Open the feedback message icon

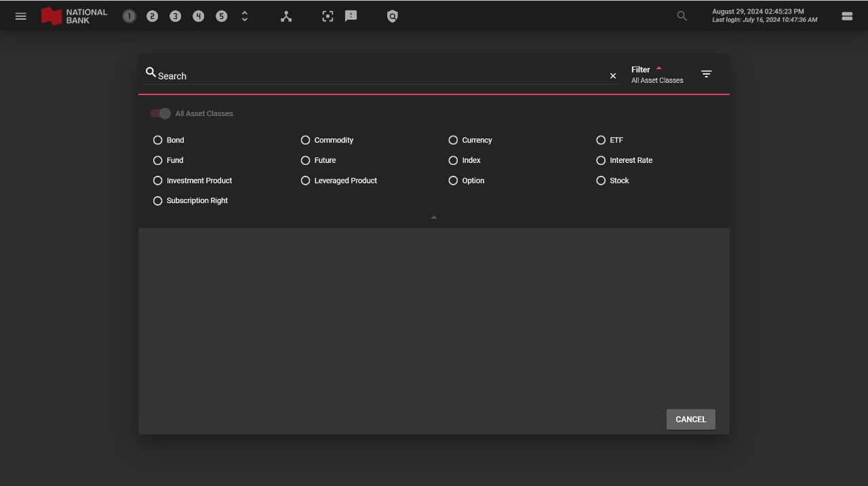[351, 16]
